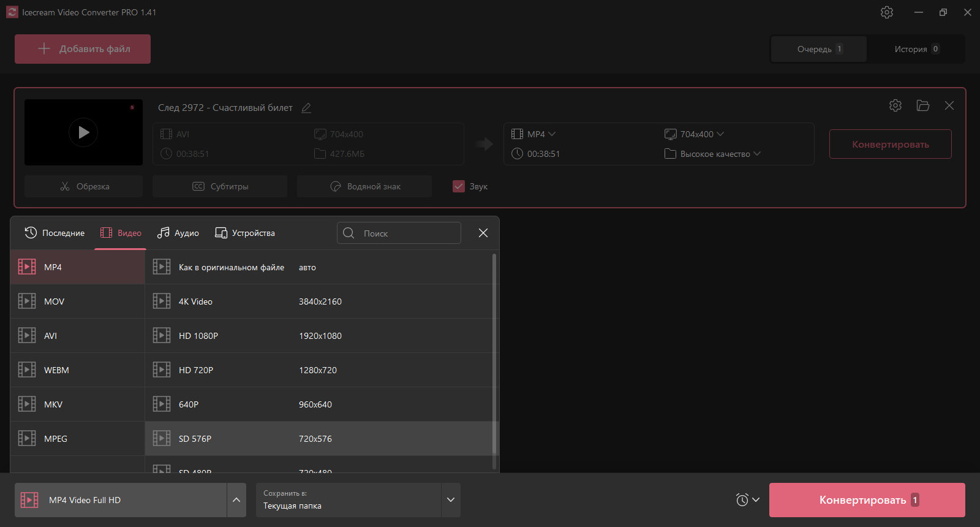Open application settings gear in title bar
The width and height of the screenshot is (980, 527).
pyautogui.click(x=887, y=12)
